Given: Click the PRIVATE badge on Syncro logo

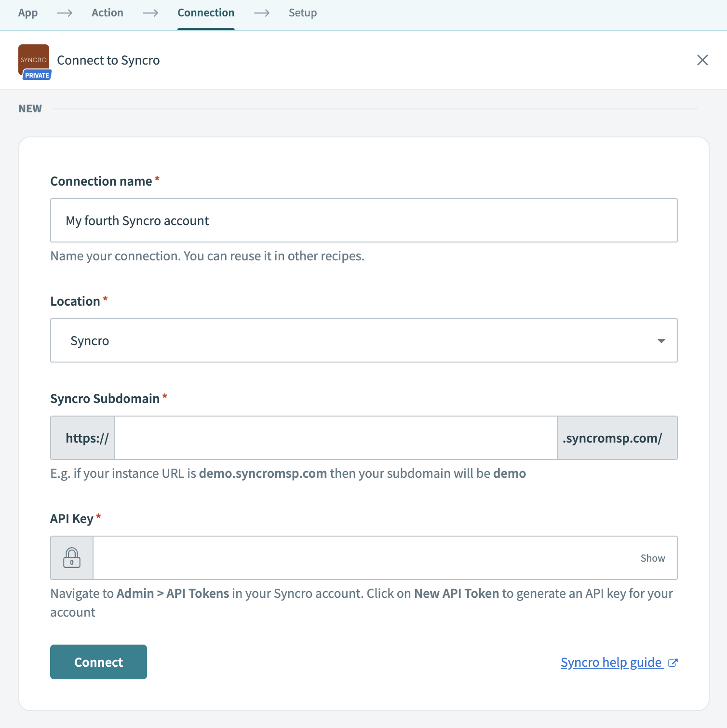Looking at the screenshot, I should (x=37, y=75).
